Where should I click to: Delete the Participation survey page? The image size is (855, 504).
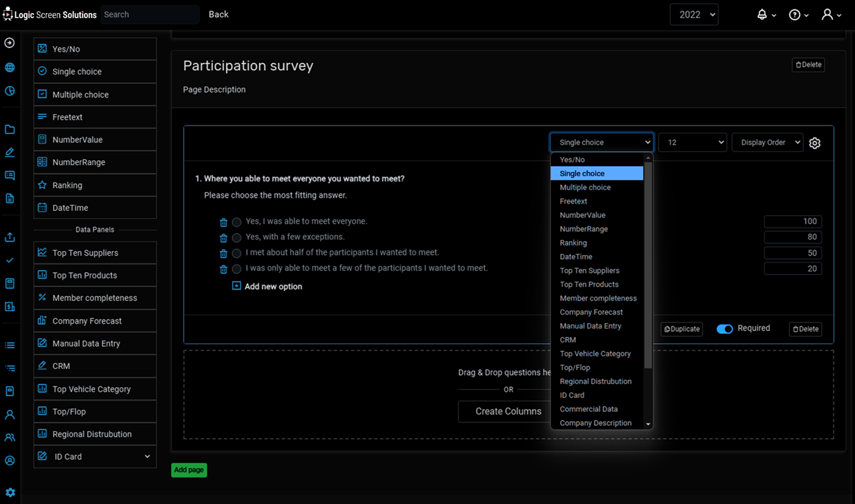point(808,65)
